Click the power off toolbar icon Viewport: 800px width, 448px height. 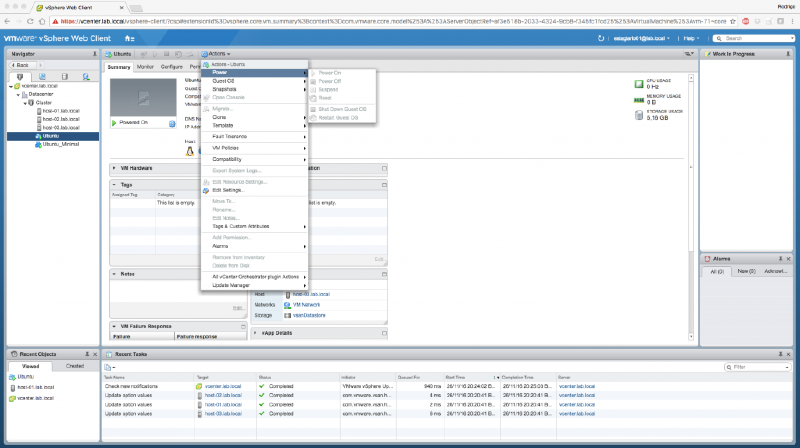click(166, 54)
